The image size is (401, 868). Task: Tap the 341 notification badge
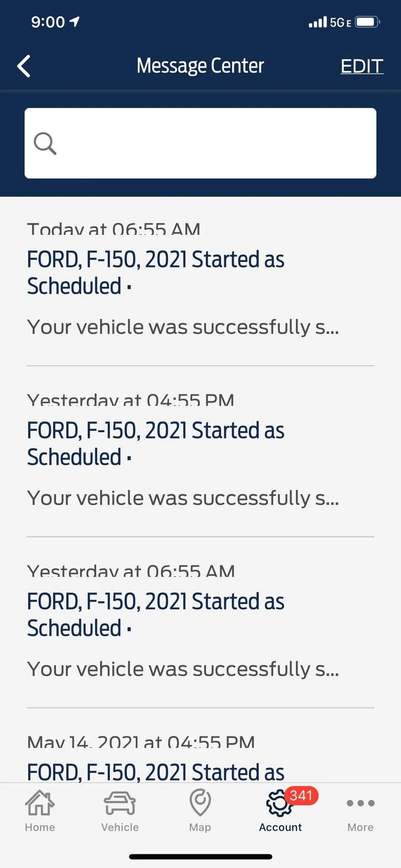coord(301,796)
